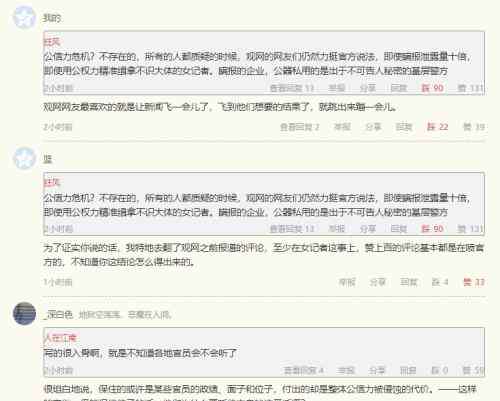
Task: Share 蓝's comment posted 1小时前
Action: (378, 282)
